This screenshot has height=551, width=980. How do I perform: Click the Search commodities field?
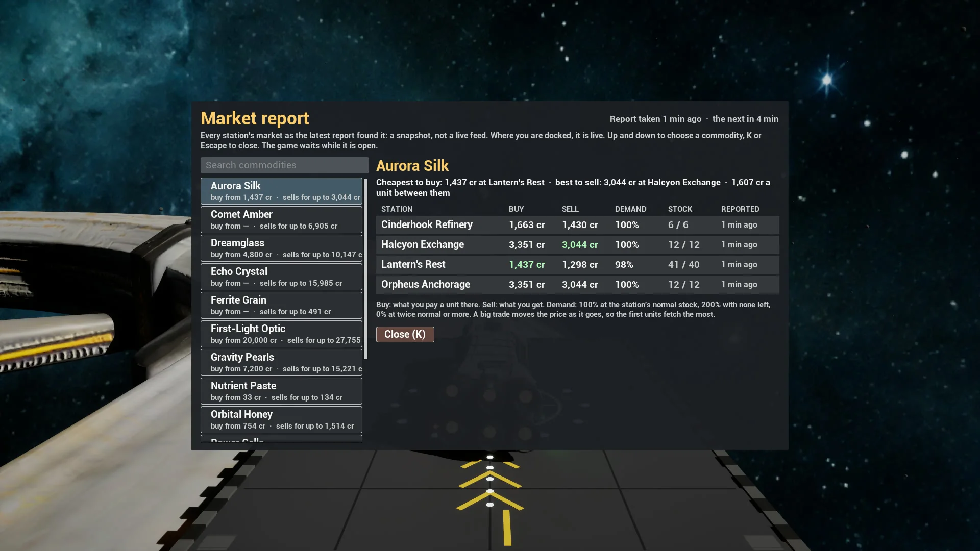284,165
